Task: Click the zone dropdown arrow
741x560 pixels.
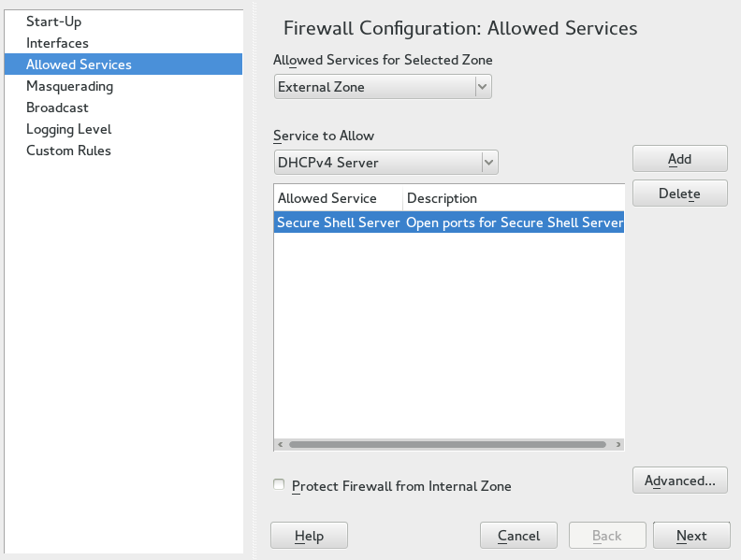Action: [x=483, y=87]
